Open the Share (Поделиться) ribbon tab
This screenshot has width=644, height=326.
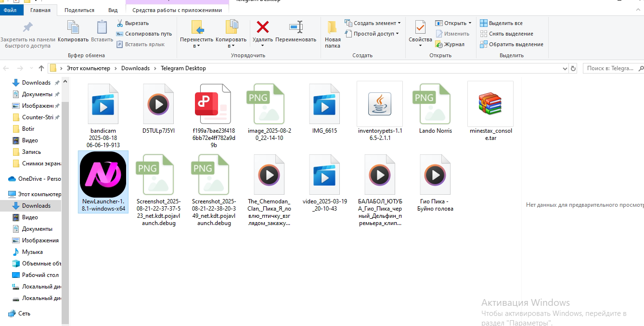79,10
